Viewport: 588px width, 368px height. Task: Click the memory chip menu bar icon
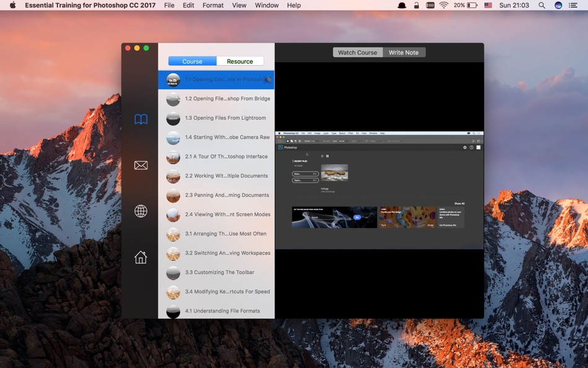click(x=430, y=5)
